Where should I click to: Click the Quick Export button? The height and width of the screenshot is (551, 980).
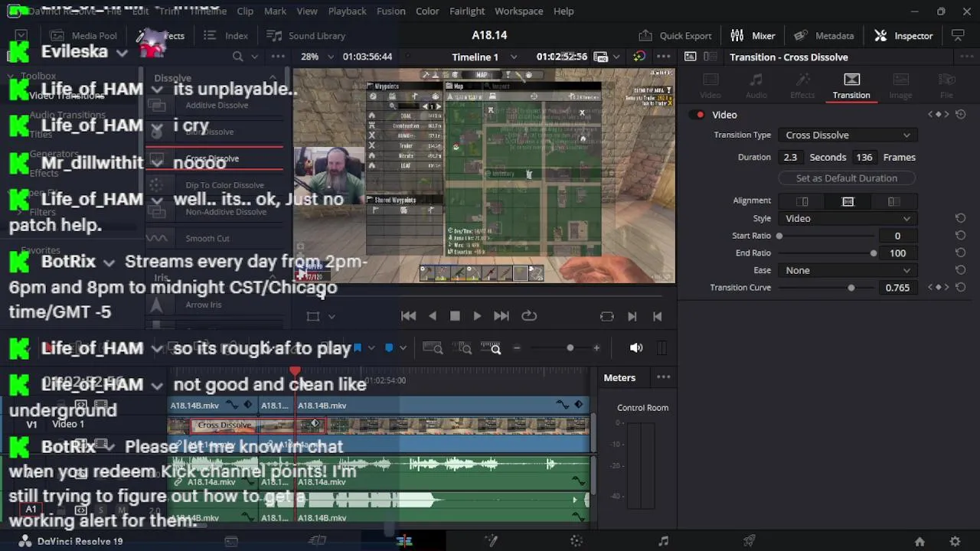675,35
